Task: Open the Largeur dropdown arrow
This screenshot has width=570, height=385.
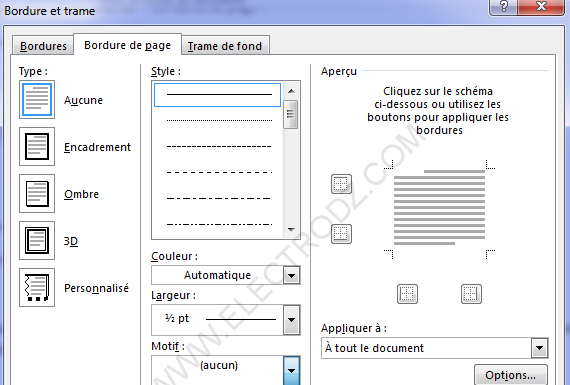Action: (291, 320)
